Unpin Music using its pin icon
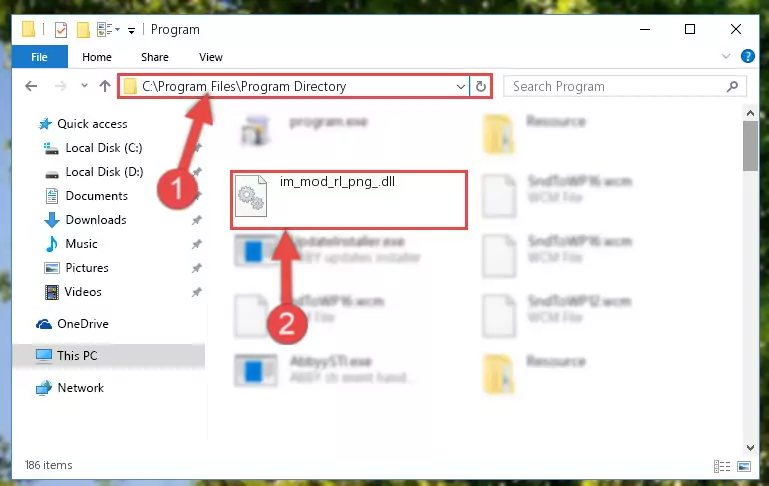Image resolution: width=769 pixels, height=486 pixels. 197,244
